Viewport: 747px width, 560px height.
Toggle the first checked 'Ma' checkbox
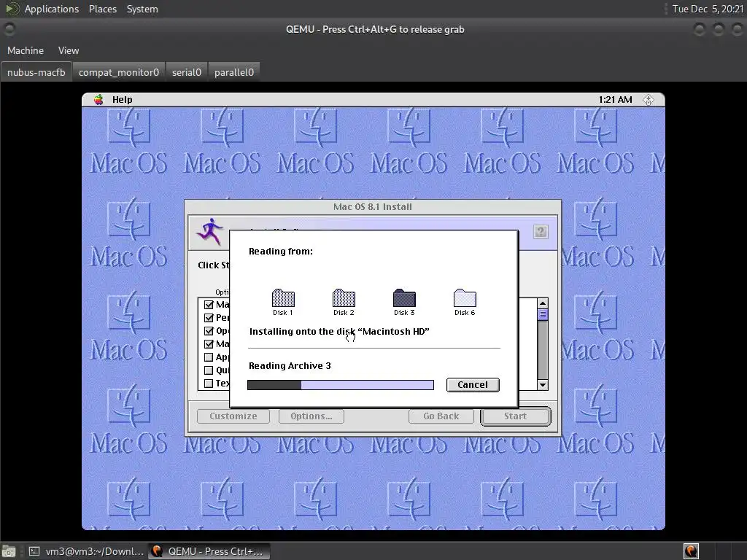click(209, 305)
